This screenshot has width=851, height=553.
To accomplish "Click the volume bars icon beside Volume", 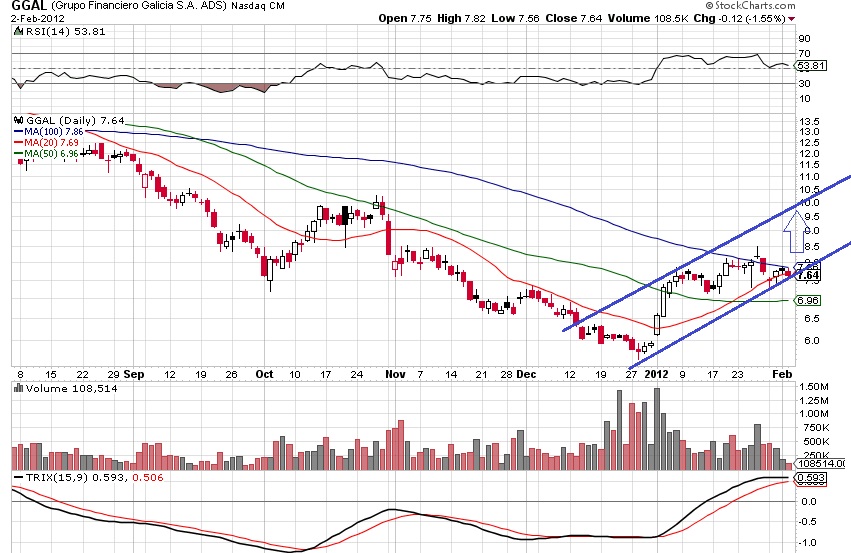I will coord(18,388).
